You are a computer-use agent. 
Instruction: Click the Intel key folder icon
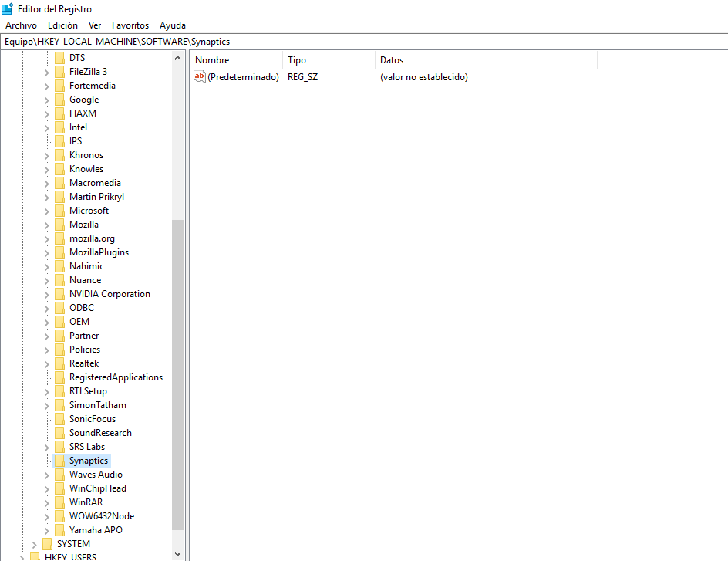tap(59, 127)
